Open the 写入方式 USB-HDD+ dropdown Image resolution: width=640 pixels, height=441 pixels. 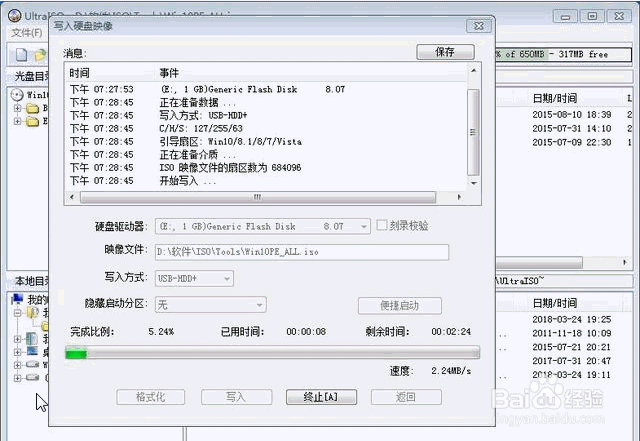tap(194, 278)
